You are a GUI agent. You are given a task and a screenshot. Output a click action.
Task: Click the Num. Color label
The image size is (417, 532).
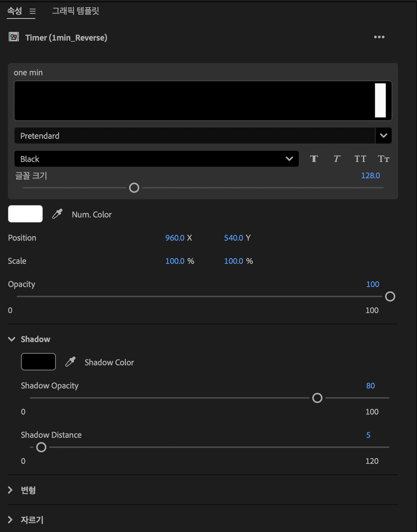pos(92,214)
